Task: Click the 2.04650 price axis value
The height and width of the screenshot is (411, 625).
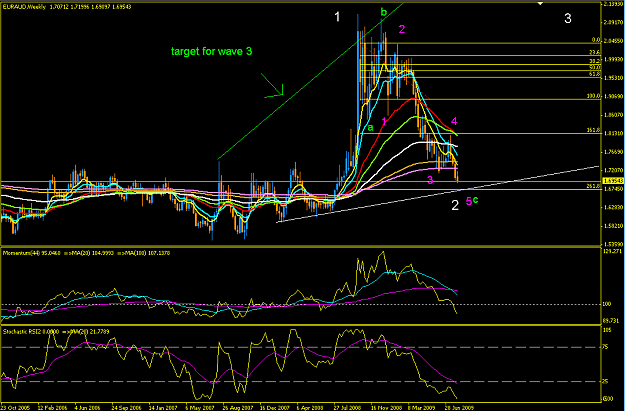Action: (x=613, y=41)
